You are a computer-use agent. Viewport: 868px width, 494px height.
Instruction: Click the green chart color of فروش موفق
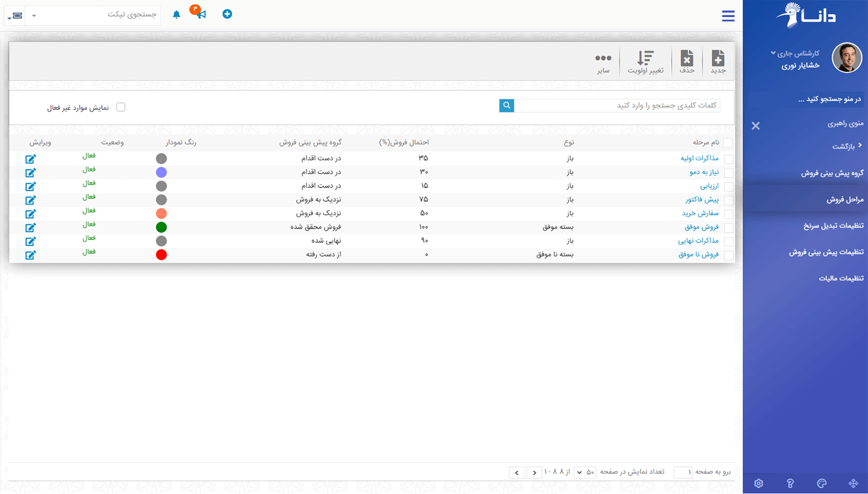(x=161, y=227)
